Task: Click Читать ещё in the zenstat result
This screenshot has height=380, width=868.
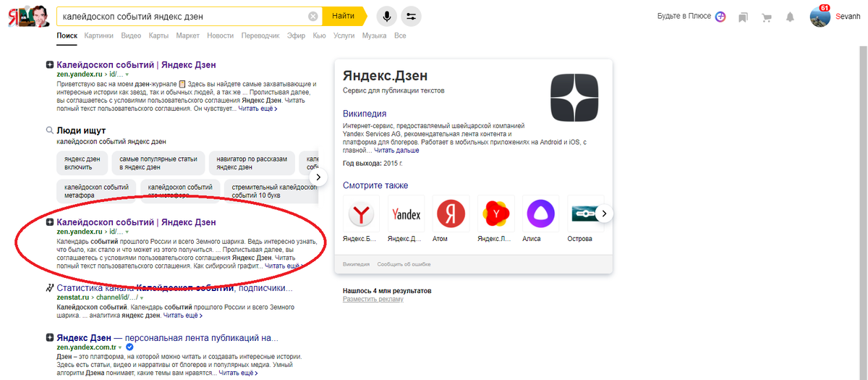Action: [183, 316]
